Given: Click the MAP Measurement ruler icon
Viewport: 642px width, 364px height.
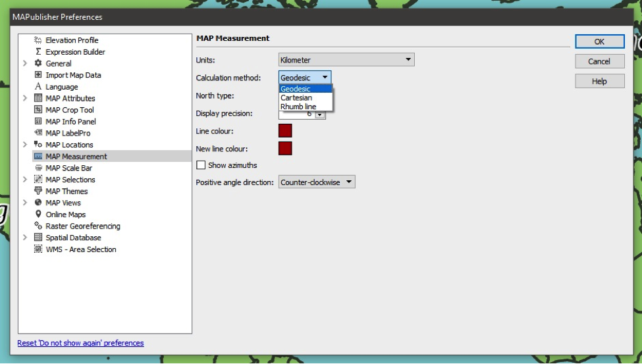Looking at the screenshot, I should [x=38, y=157].
